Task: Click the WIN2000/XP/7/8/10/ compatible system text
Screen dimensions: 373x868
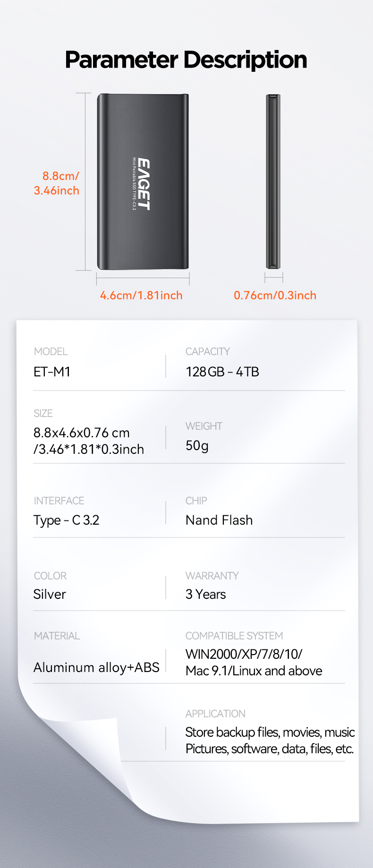Action: click(x=244, y=655)
